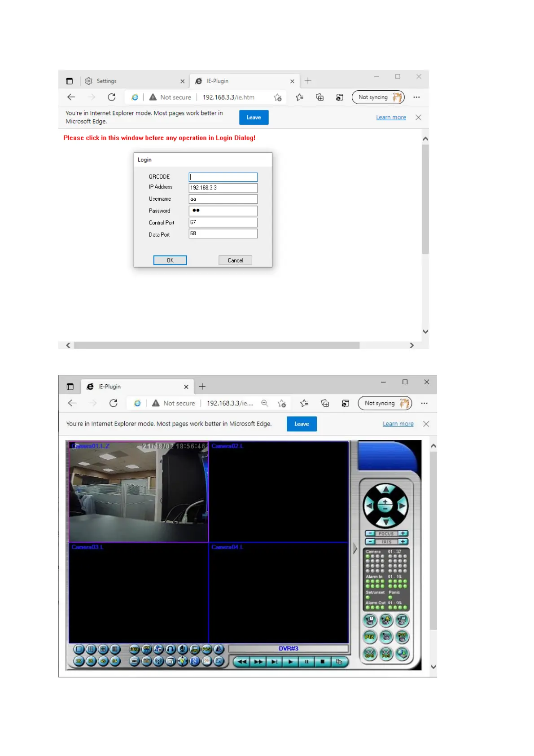Click the microphone talk icon
This screenshot has height=756, width=534.
(x=182, y=649)
